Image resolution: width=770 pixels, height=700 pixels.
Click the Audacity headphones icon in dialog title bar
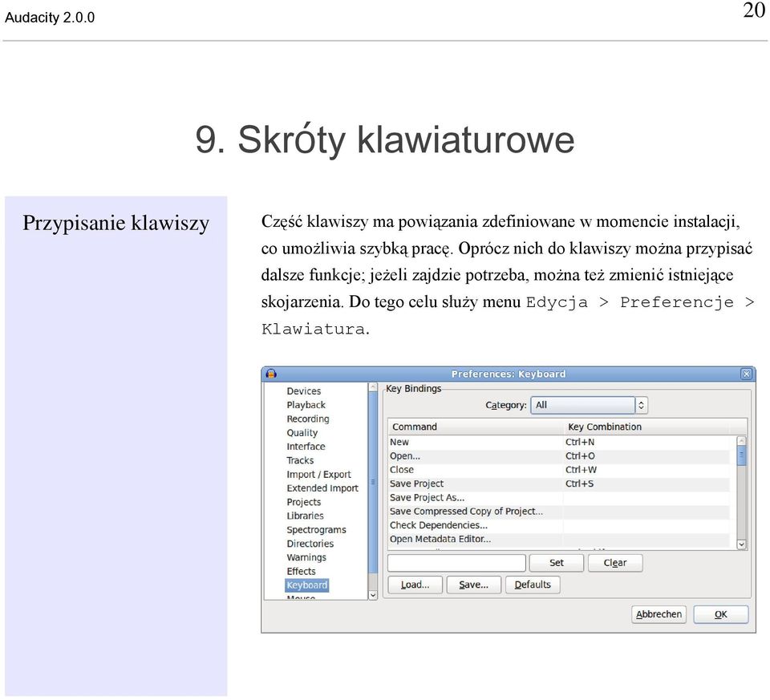[271, 374]
